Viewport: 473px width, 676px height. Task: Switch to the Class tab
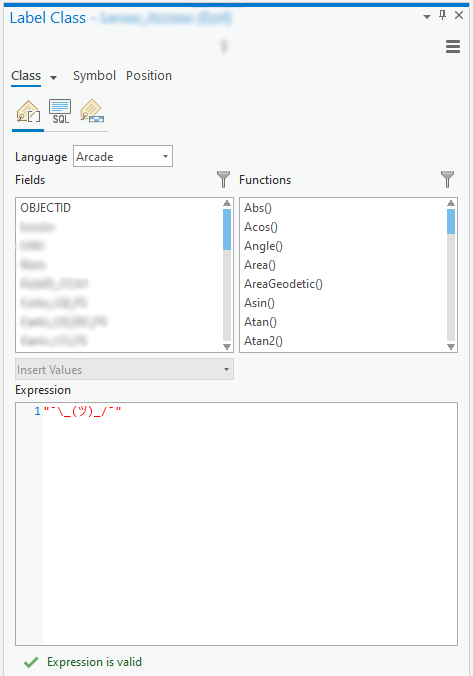(x=26, y=76)
